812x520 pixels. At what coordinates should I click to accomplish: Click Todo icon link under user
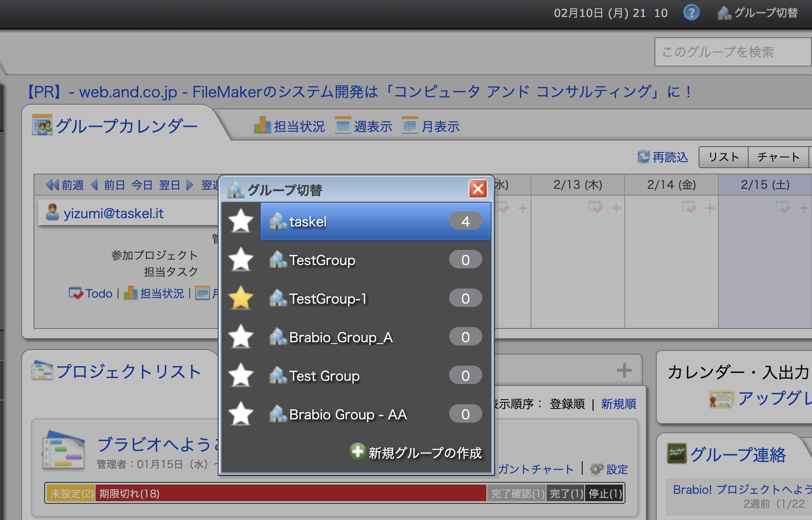tap(75, 293)
